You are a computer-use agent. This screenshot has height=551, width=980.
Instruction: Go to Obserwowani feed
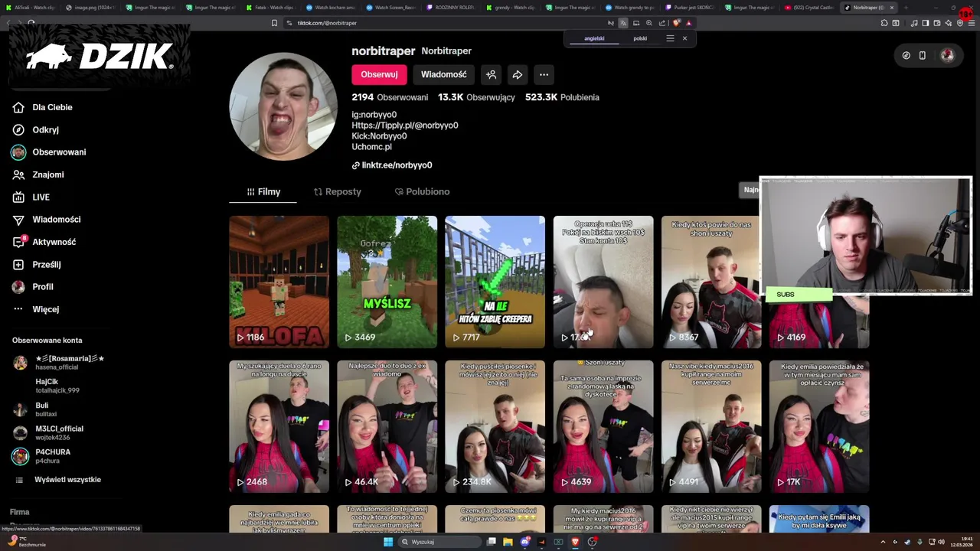click(x=49, y=152)
